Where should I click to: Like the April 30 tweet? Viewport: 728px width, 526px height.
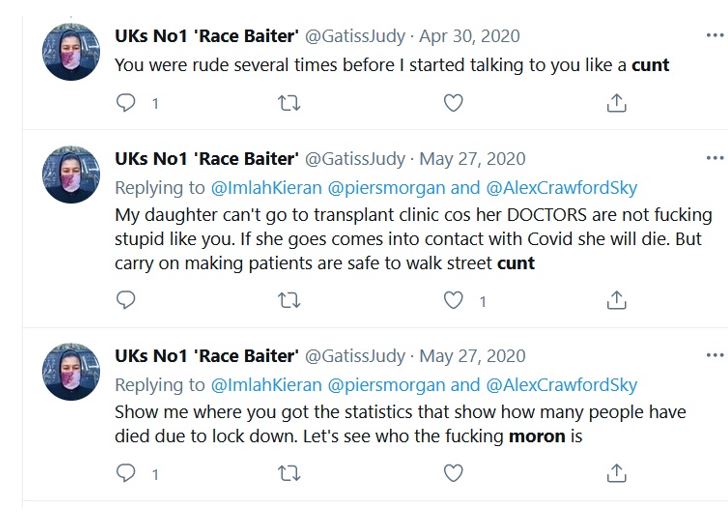click(453, 102)
